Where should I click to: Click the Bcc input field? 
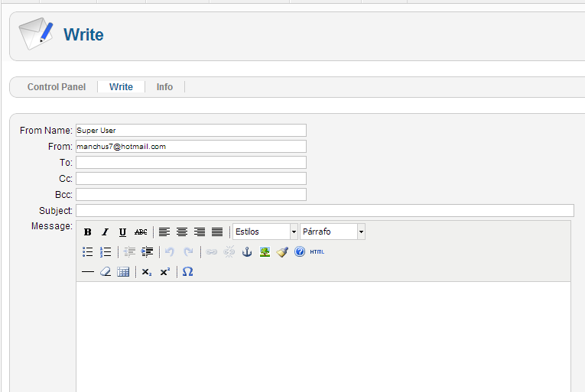tap(191, 195)
